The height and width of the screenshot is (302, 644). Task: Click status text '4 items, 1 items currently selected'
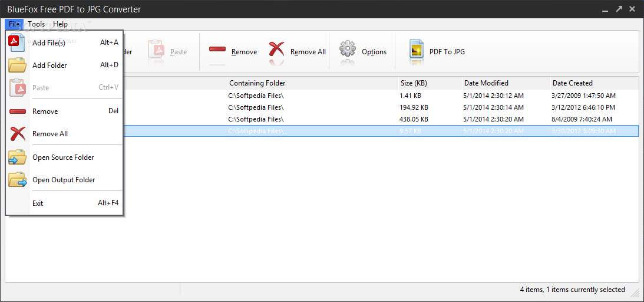point(573,289)
